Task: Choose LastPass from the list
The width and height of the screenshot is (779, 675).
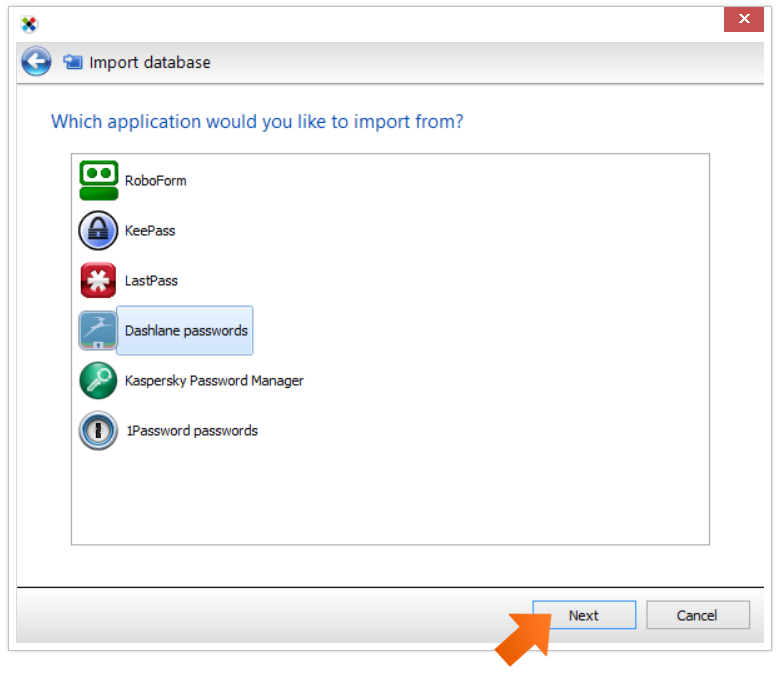Action: 151,281
